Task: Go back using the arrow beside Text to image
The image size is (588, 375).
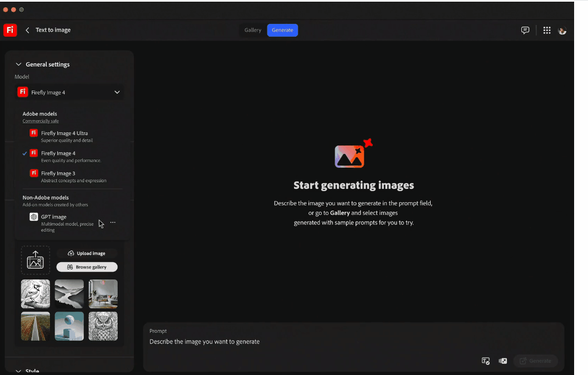Action: [27, 30]
